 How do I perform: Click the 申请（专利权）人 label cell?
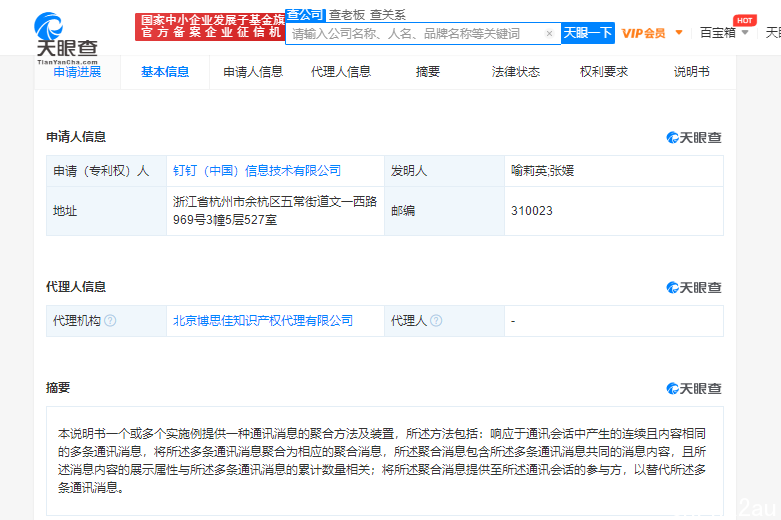tap(107, 171)
